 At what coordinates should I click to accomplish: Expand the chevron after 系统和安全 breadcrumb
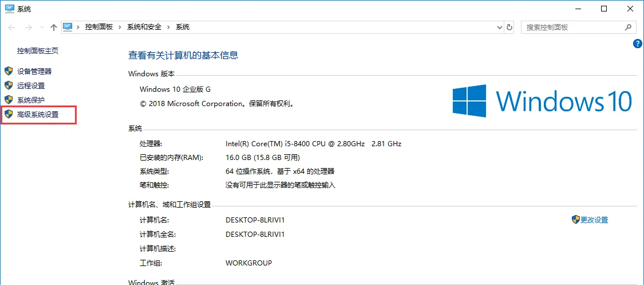coord(168,28)
